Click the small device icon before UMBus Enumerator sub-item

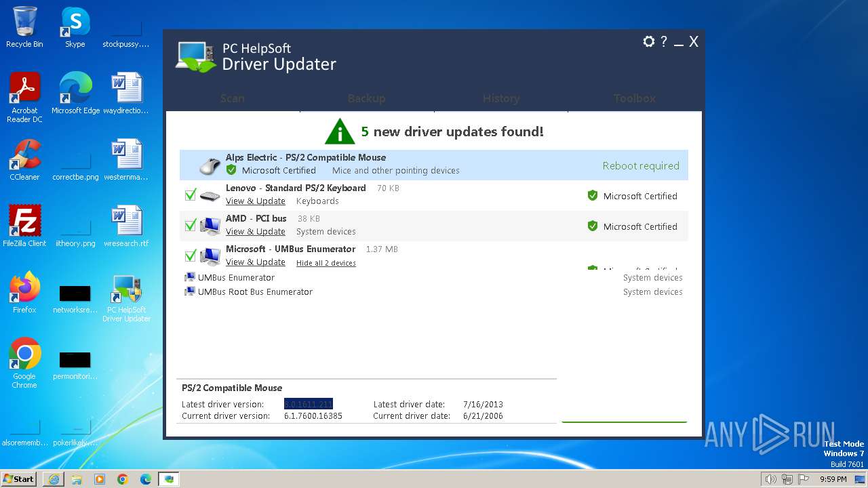click(x=190, y=277)
